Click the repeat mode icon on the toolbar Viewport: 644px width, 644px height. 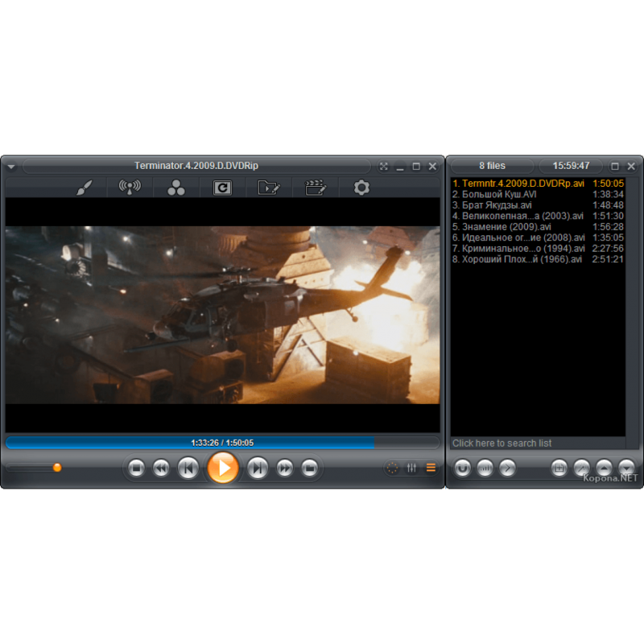coord(222,188)
